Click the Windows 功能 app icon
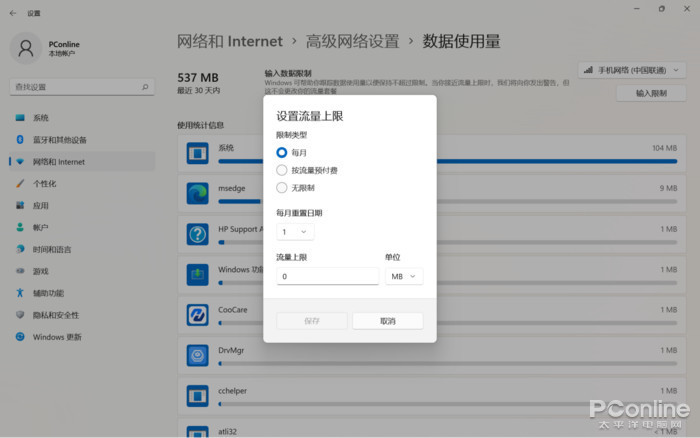The height and width of the screenshot is (438, 700). tap(197, 274)
